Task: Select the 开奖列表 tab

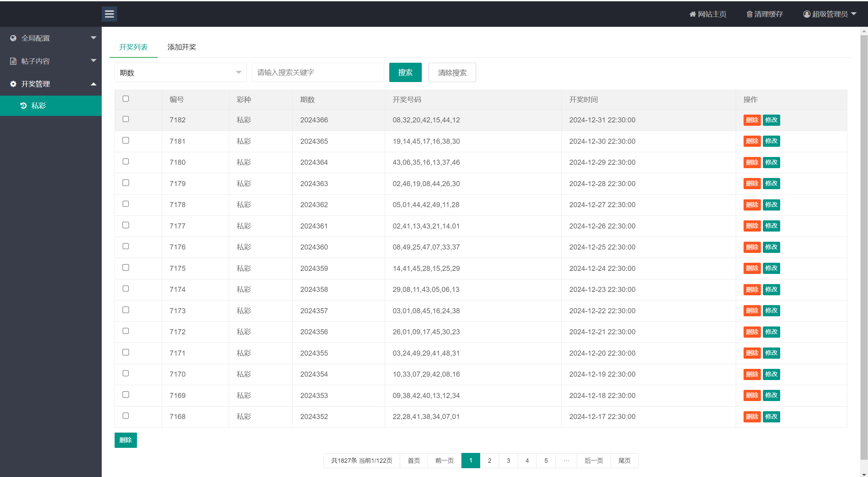Action: pyautogui.click(x=133, y=47)
